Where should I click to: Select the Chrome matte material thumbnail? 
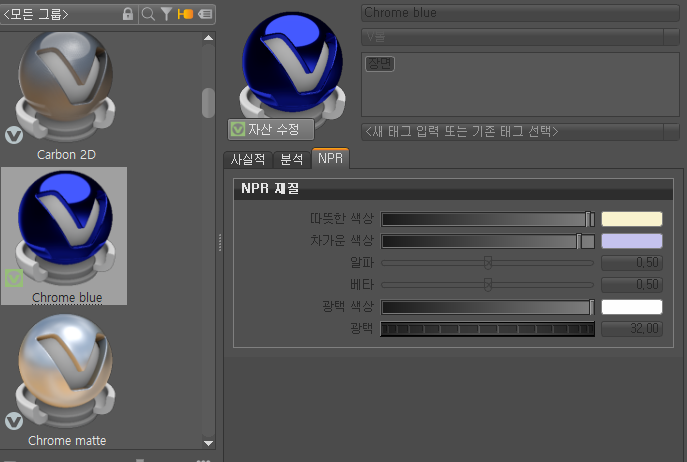(x=65, y=371)
